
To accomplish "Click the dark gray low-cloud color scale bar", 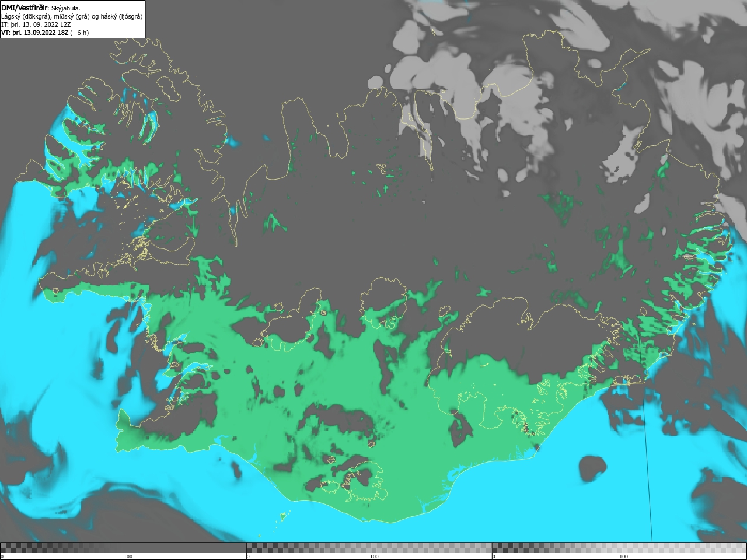I will 123,548.
